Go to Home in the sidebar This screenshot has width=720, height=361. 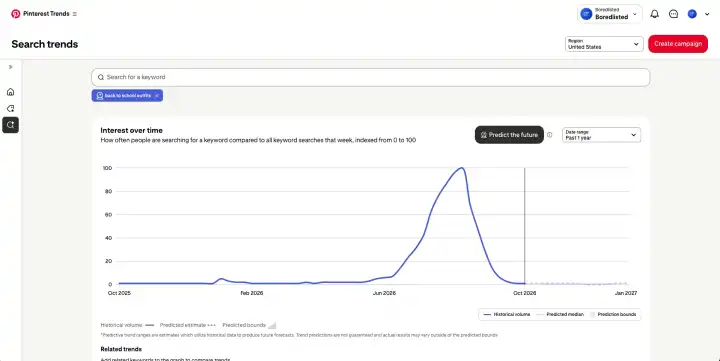(x=11, y=92)
